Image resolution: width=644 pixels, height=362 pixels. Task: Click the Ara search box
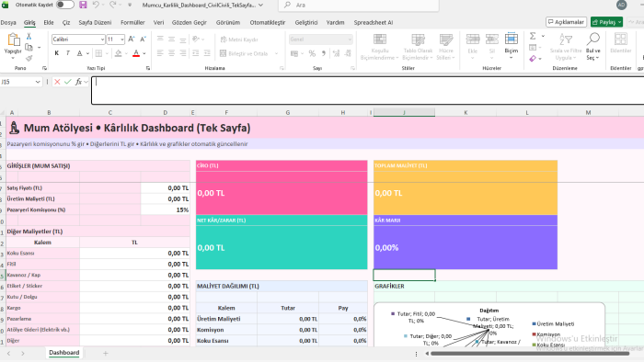pos(359,5)
